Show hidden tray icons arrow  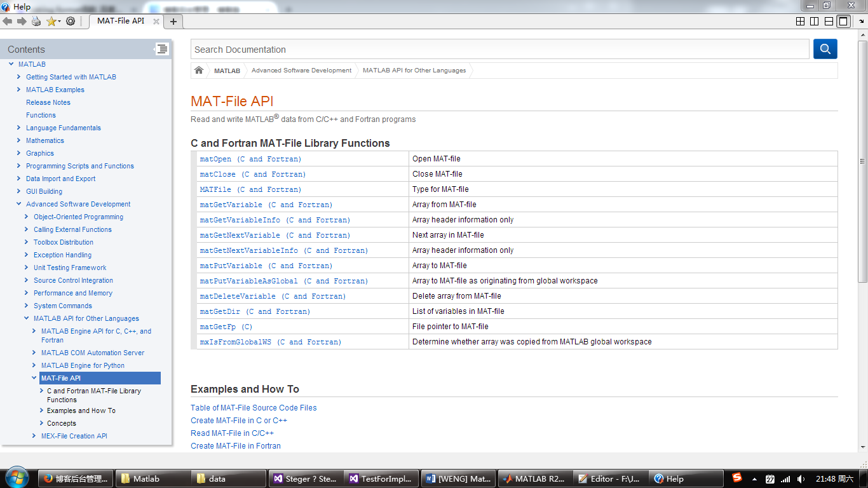(x=754, y=478)
